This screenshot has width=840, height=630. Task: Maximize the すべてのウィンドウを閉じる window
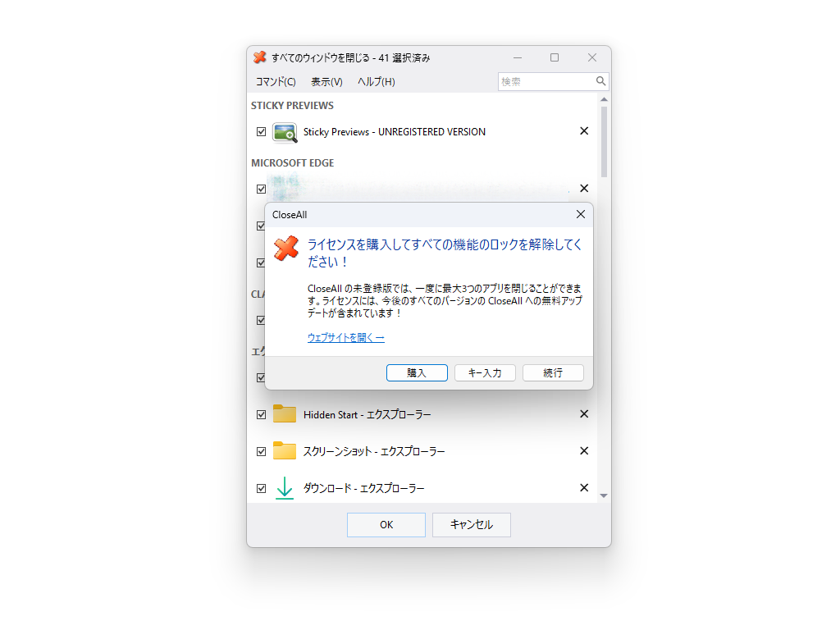tap(555, 57)
